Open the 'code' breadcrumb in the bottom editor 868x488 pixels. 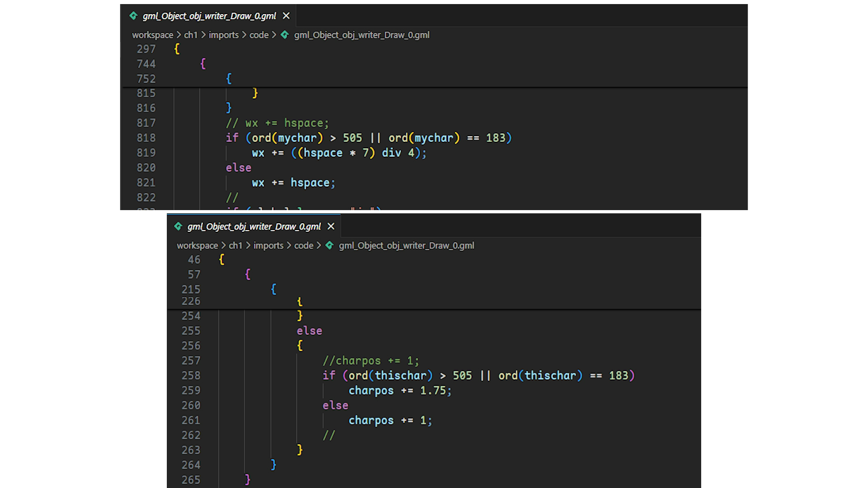pos(304,245)
